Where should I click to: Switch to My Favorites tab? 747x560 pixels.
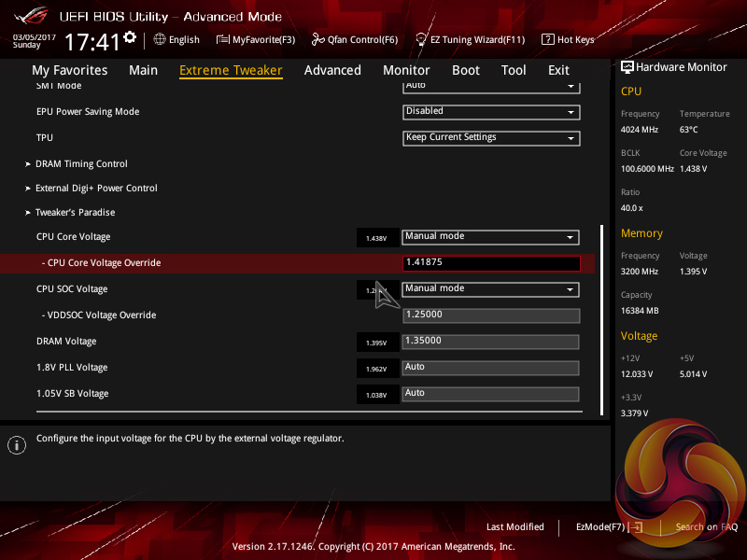tap(69, 70)
